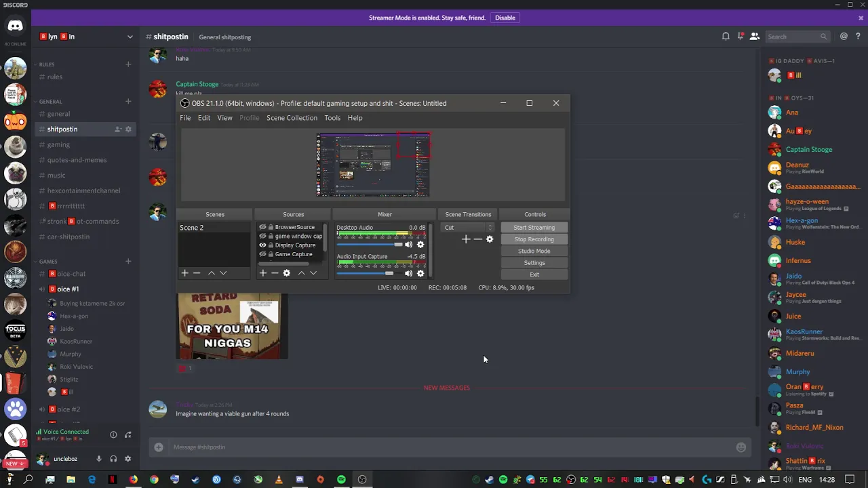Create a channel in the RULES category
Screen dimensions: 868x488
[128, 64]
